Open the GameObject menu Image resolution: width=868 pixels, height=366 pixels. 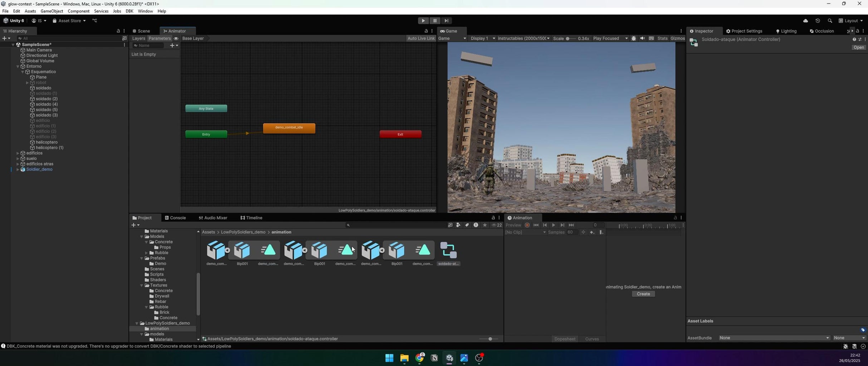(52, 11)
